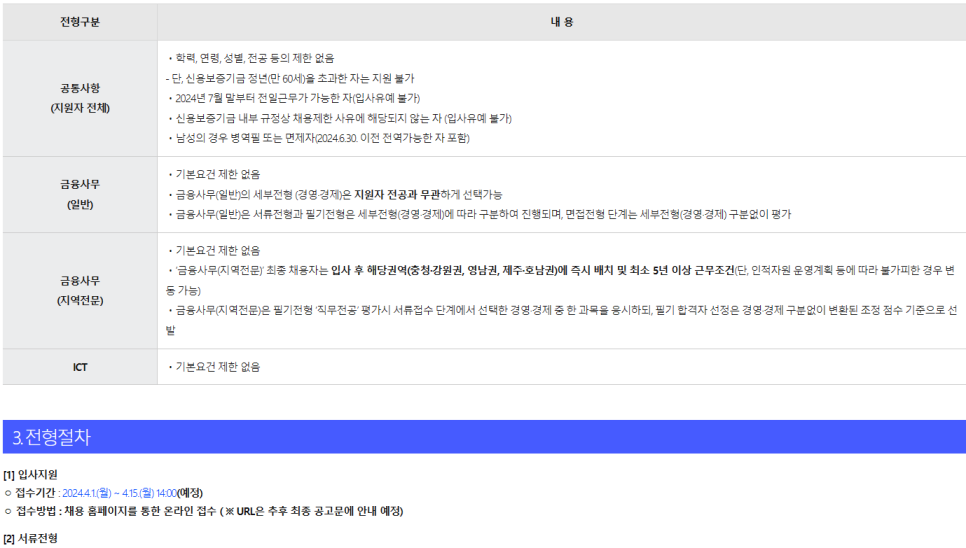The height and width of the screenshot is (548, 966).
Task: Click the line '학력, 연령, 성별, 전공 등의 제한 없음'
Action: click(x=251, y=58)
